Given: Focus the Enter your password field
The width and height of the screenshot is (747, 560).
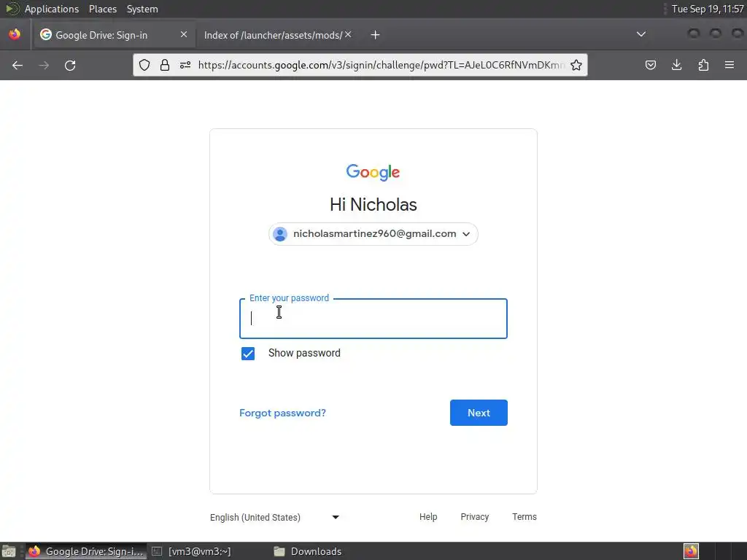Looking at the screenshot, I should tap(373, 319).
